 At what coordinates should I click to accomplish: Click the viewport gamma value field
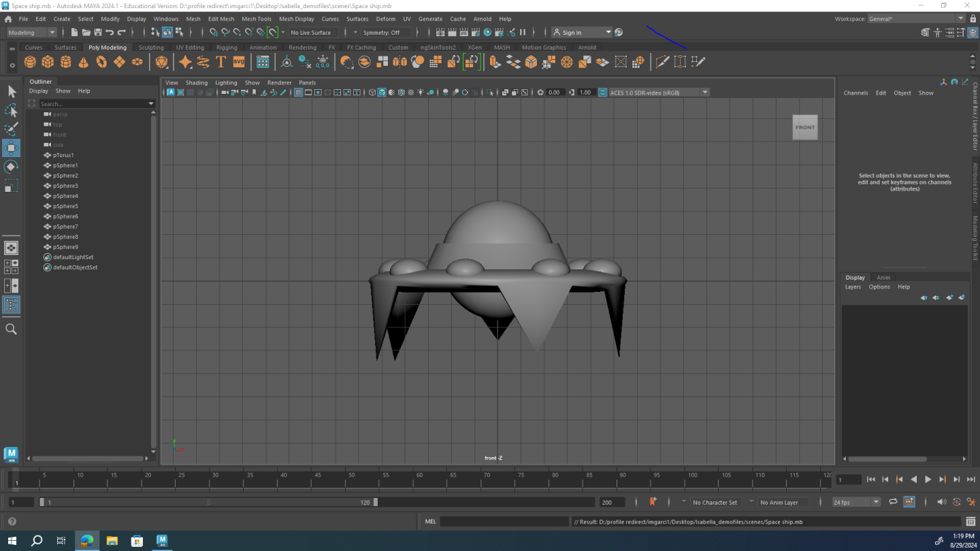pyautogui.click(x=587, y=93)
